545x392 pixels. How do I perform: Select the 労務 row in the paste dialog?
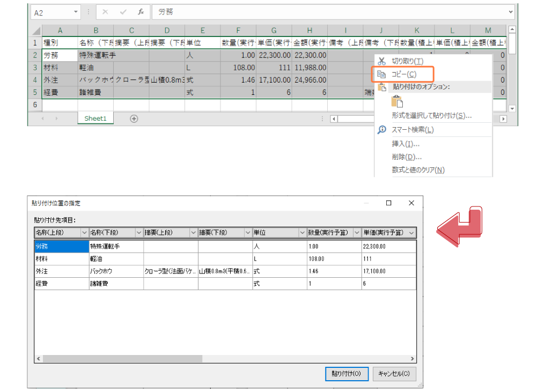point(59,245)
